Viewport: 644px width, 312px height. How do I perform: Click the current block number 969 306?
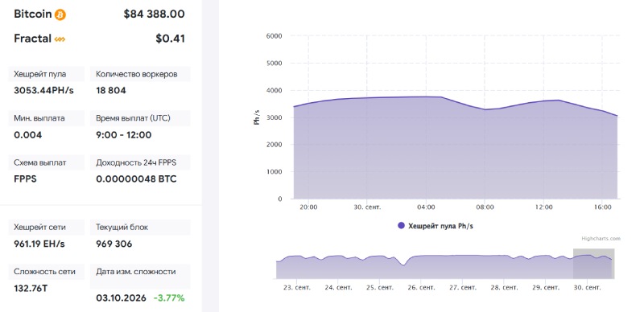pos(114,244)
